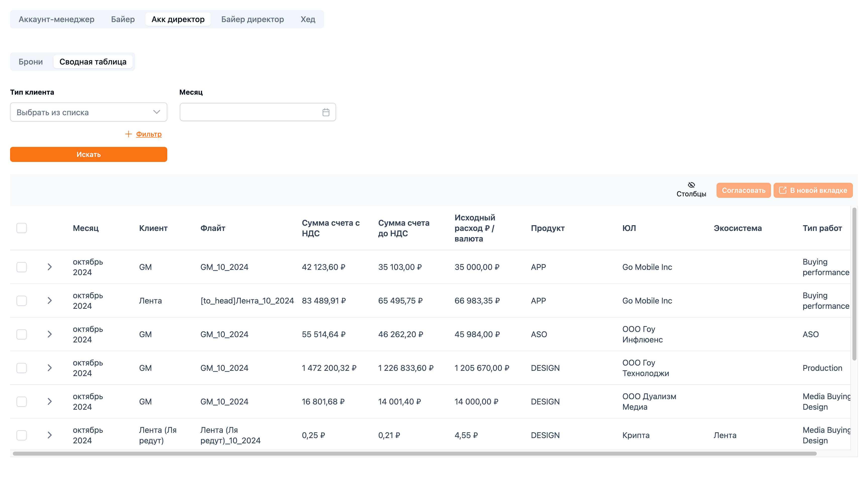This screenshot has width=868, height=481.
Task: Click the Согласовать button
Action: click(743, 190)
